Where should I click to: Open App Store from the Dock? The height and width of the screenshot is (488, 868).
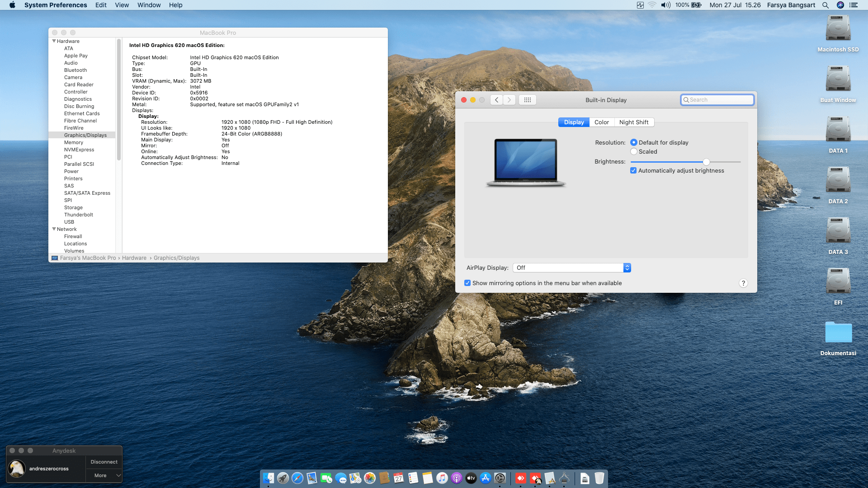pos(486,478)
